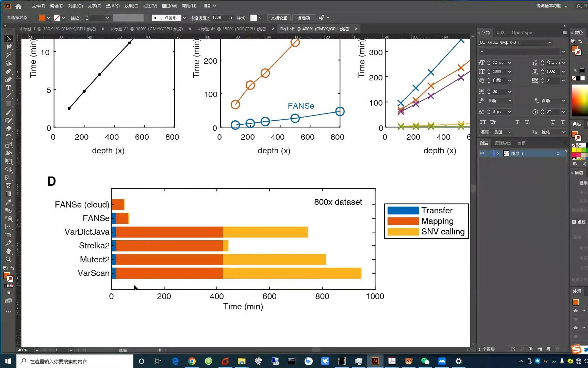The image size is (588, 368).
Task: Toggle Subscript text style
Action: tap(527, 122)
